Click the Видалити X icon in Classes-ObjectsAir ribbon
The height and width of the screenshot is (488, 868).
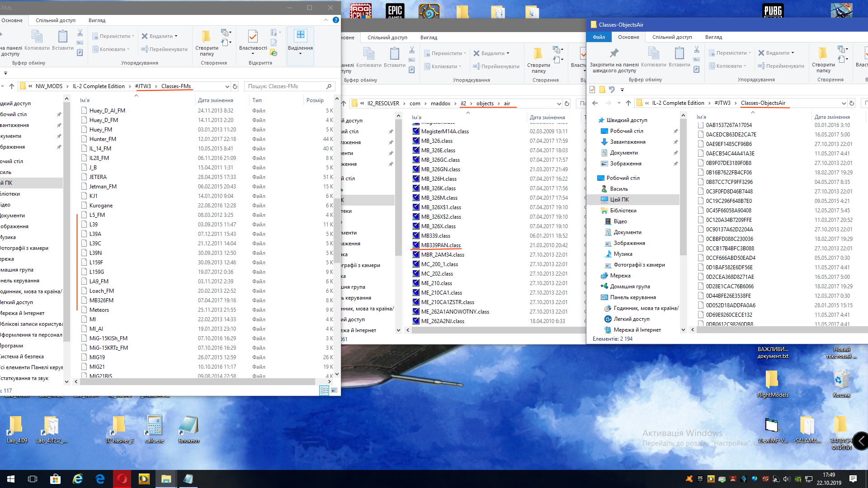coord(761,53)
